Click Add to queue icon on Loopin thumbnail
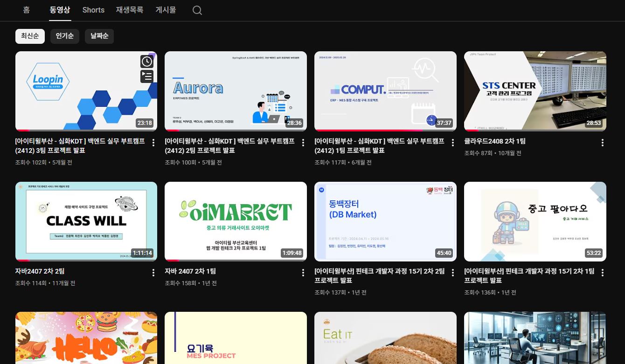 click(x=146, y=76)
